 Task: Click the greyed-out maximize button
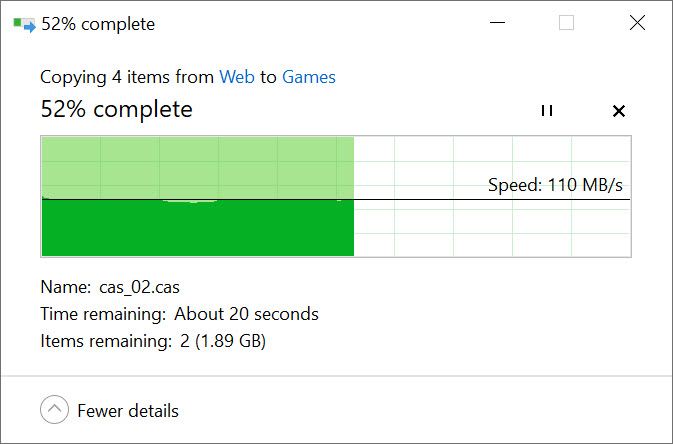[x=566, y=23]
